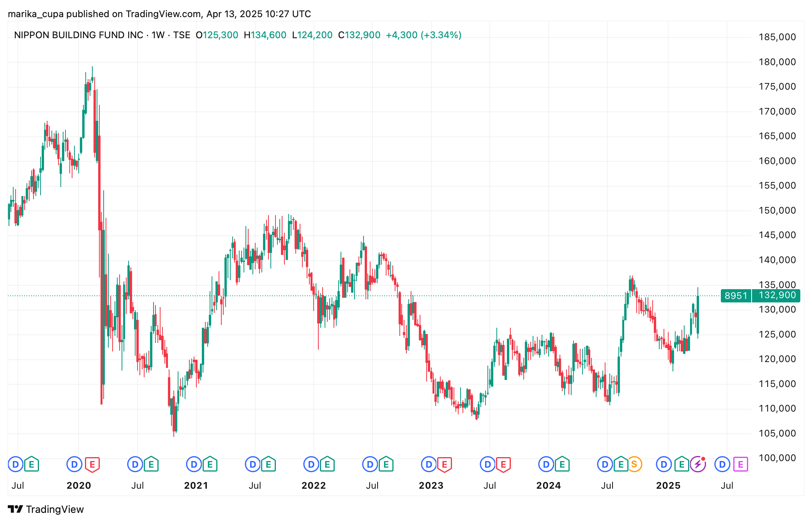The height and width of the screenshot is (523, 812).
Task: Click the 2025 year label on the time axis
Action: coord(668,486)
